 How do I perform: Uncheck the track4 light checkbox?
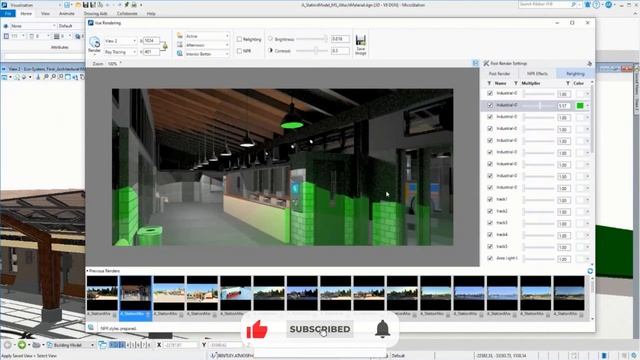point(490,235)
